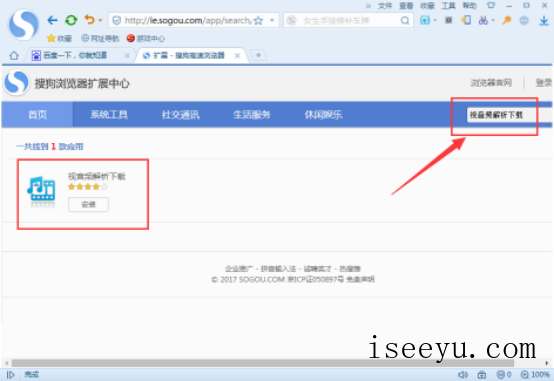Open the 帮助 menu
This screenshot has width=554, height=381.
coord(470,6)
